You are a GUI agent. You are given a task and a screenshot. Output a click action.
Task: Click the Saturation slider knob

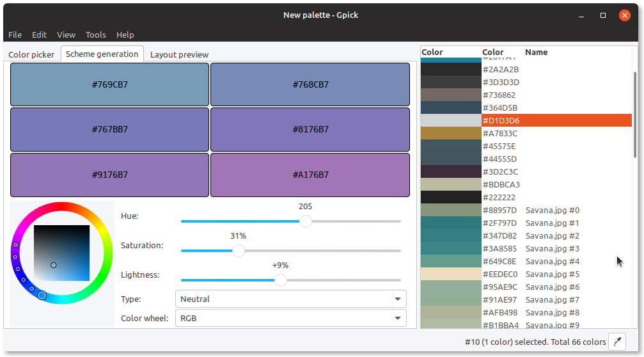click(238, 251)
